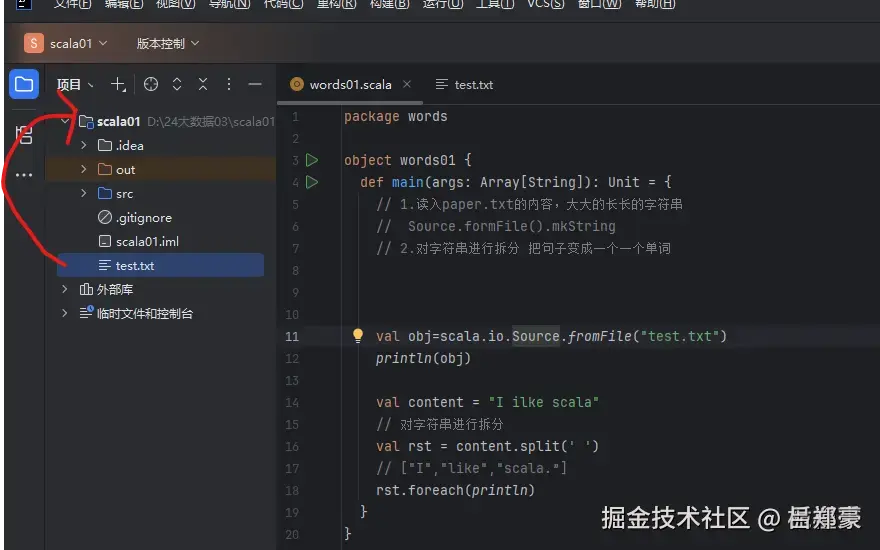
Task: Select .gitignore file in project tree
Action: (x=143, y=217)
